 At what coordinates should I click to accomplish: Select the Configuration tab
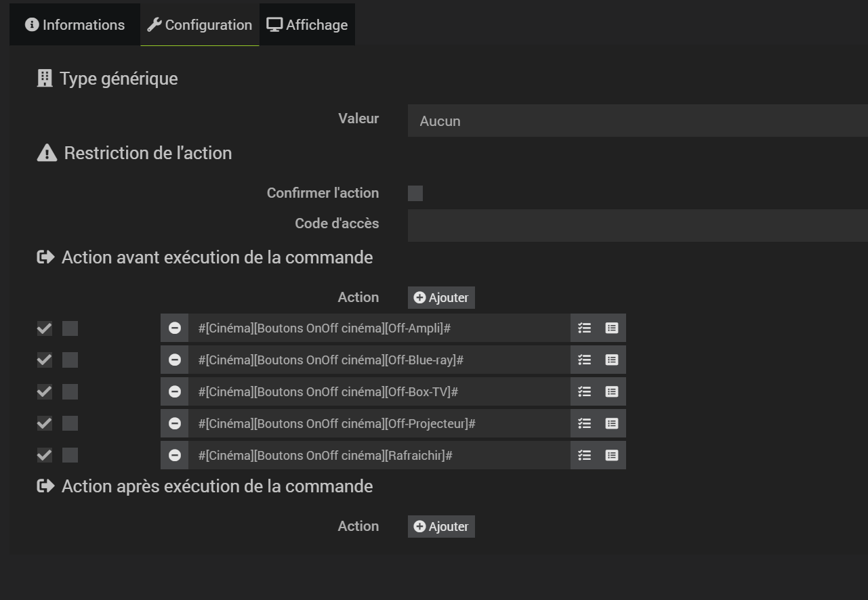(200, 24)
